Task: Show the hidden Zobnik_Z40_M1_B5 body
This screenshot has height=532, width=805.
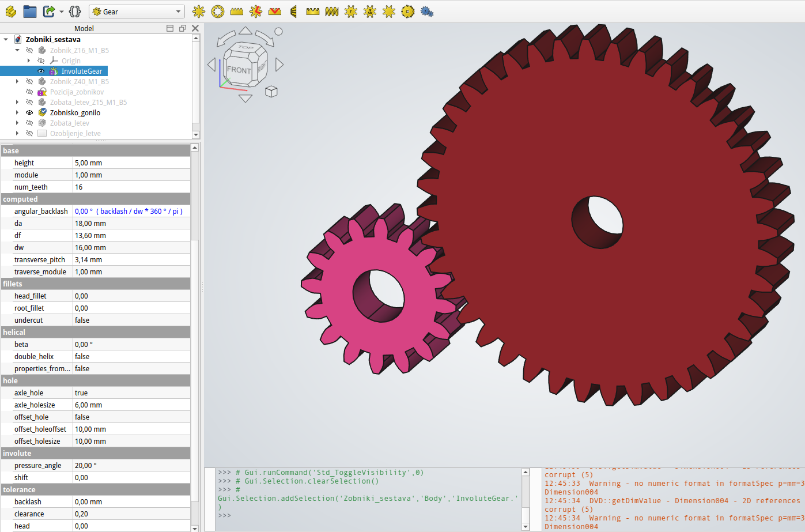Action: (x=29, y=81)
